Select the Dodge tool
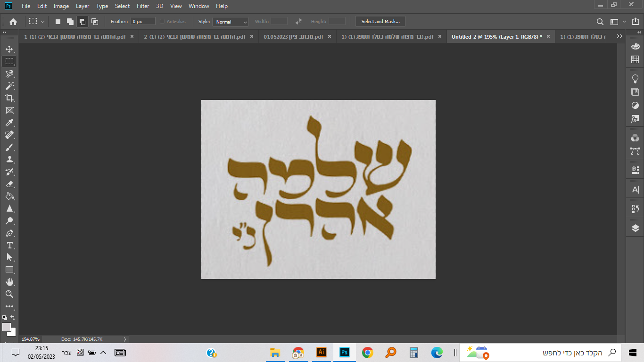This screenshot has height=362, width=644. coord(9,221)
